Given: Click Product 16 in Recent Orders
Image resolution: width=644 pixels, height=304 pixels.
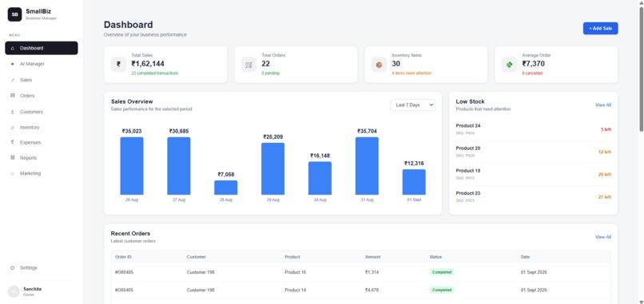Looking at the screenshot, I should click(296, 272).
